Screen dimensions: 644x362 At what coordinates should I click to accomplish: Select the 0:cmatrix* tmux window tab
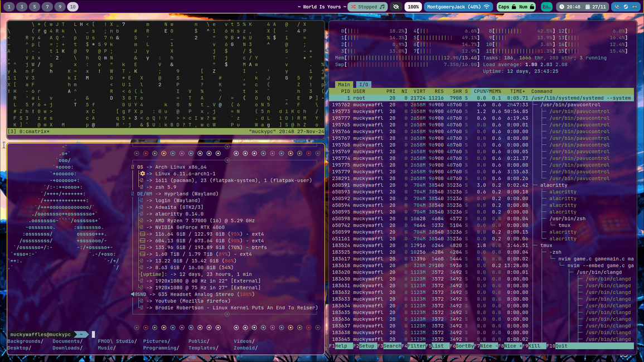point(35,132)
